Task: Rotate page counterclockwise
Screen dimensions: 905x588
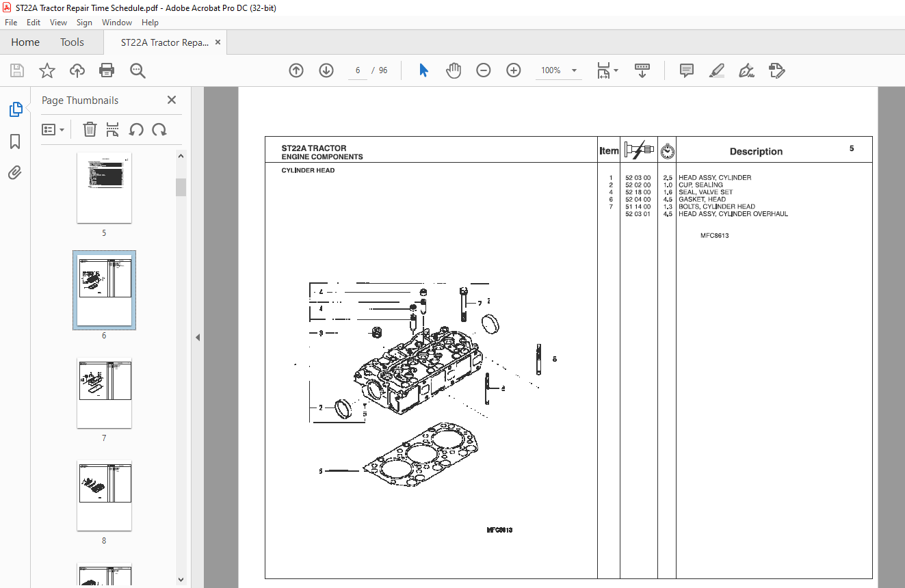Action: (x=136, y=129)
